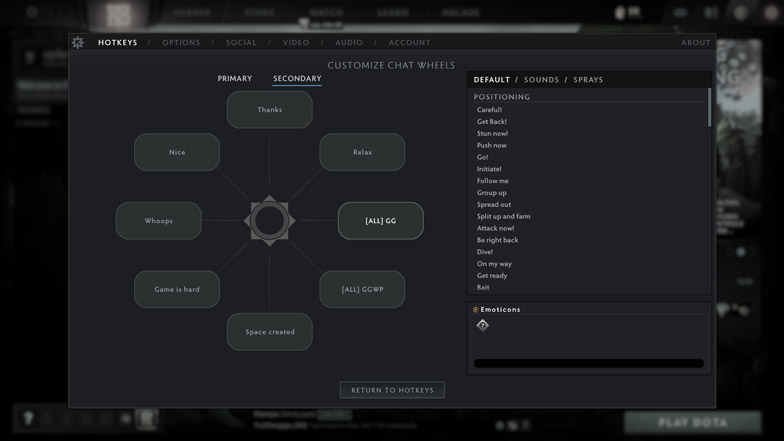
Task: Open the Hotkeys settings tab
Action: coord(118,42)
